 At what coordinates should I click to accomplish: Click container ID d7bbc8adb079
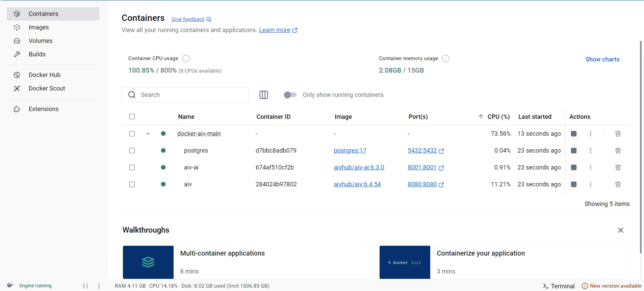(x=276, y=151)
